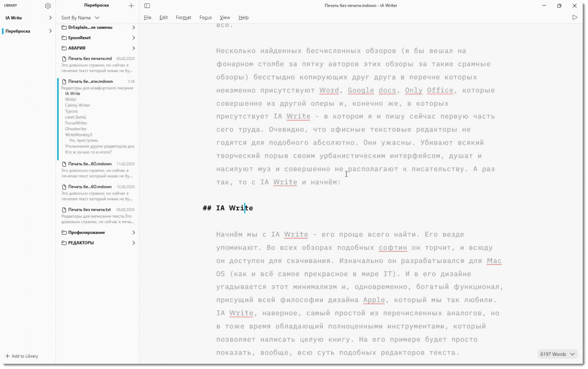Click Add to Library
This screenshot has width=588, height=369.
[22, 356]
